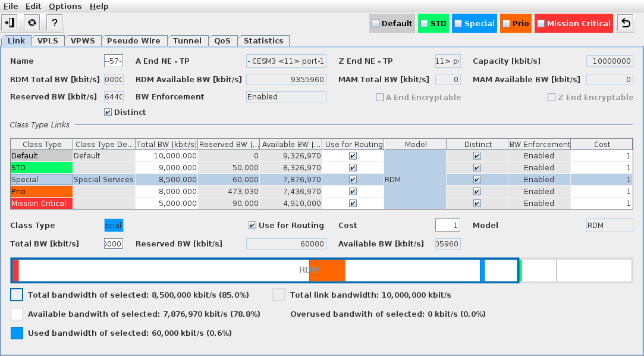Uncheck Distinct in the Mission Critical row

point(476,204)
